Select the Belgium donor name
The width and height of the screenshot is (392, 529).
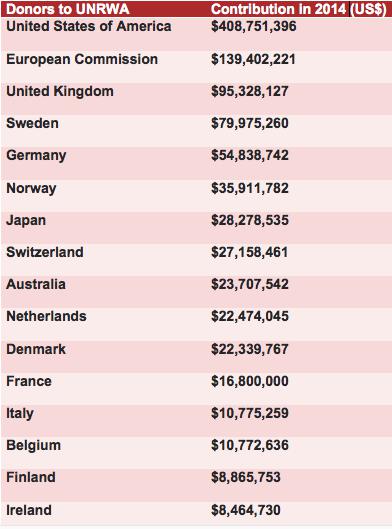[34, 446]
